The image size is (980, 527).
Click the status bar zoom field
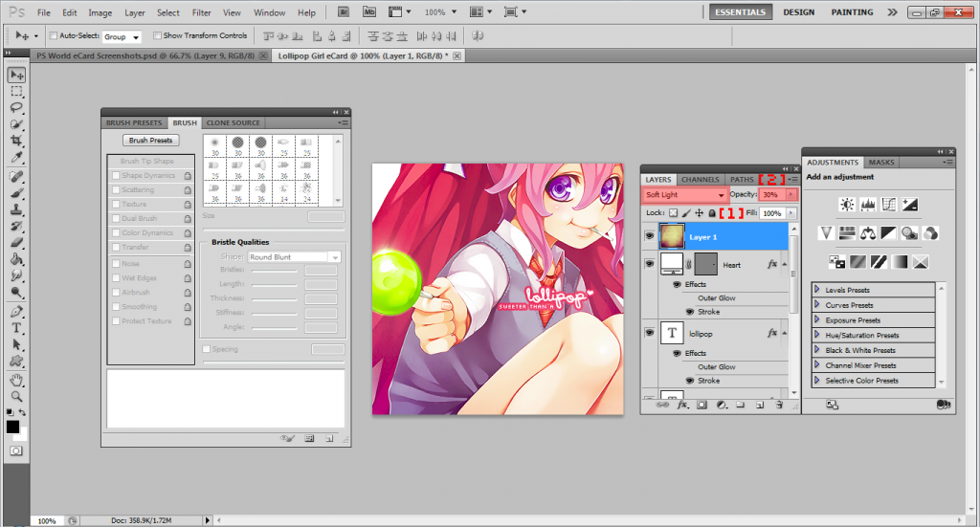[47, 520]
